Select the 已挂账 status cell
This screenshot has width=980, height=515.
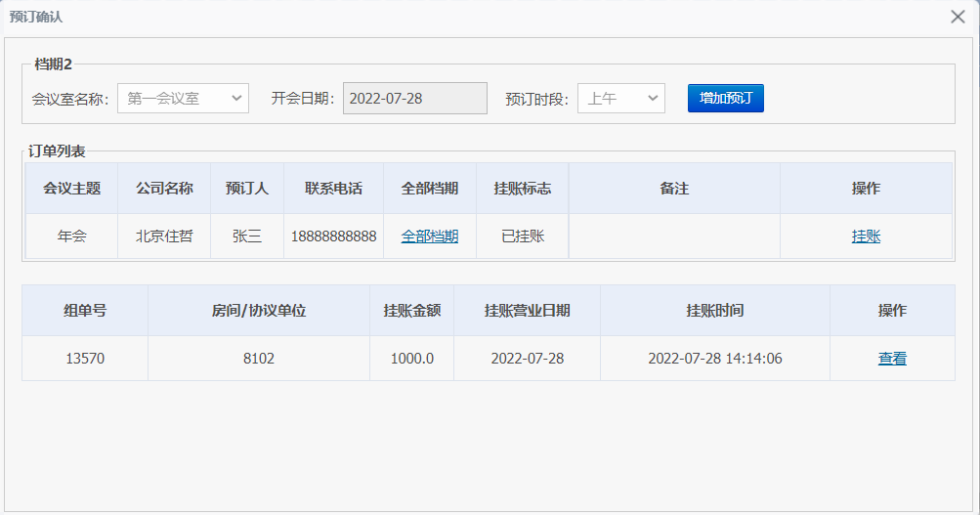point(523,236)
